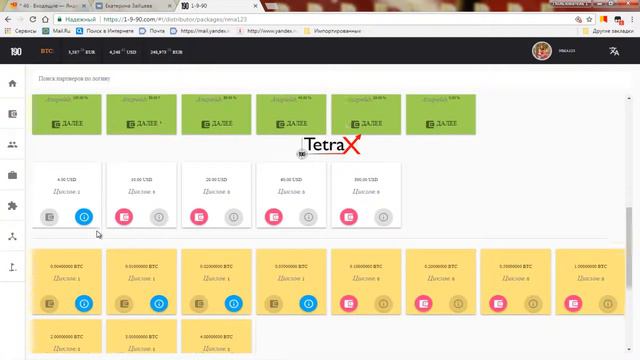Open the Home icon in the left sidebar
The height and width of the screenshot is (360, 640).
[x=13, y=84]
